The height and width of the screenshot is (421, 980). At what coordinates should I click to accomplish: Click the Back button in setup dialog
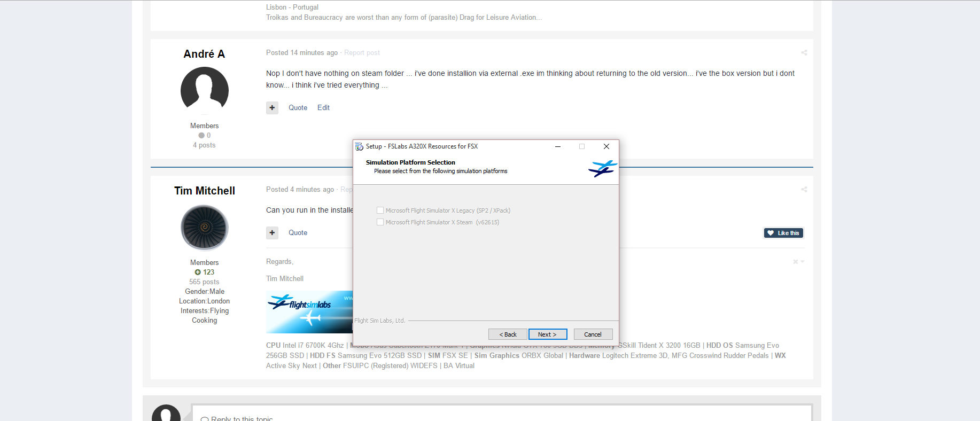tap(508, 334)
